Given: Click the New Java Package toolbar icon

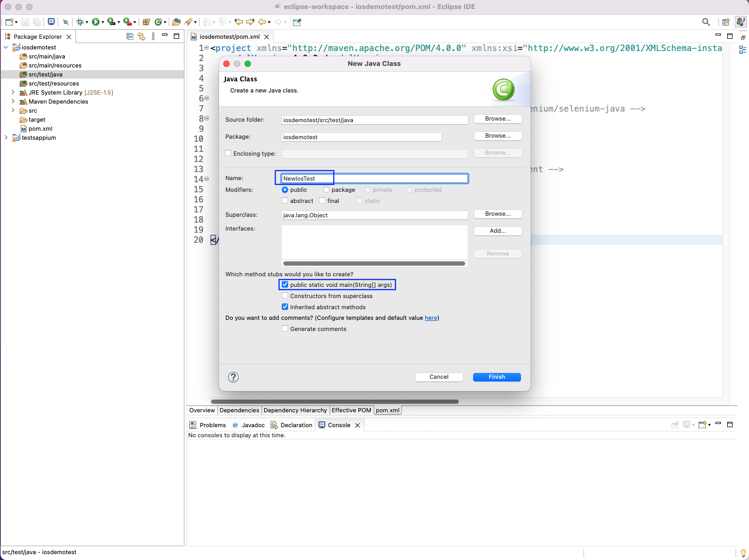Looking at the screenshot, I should pos(146,22).
